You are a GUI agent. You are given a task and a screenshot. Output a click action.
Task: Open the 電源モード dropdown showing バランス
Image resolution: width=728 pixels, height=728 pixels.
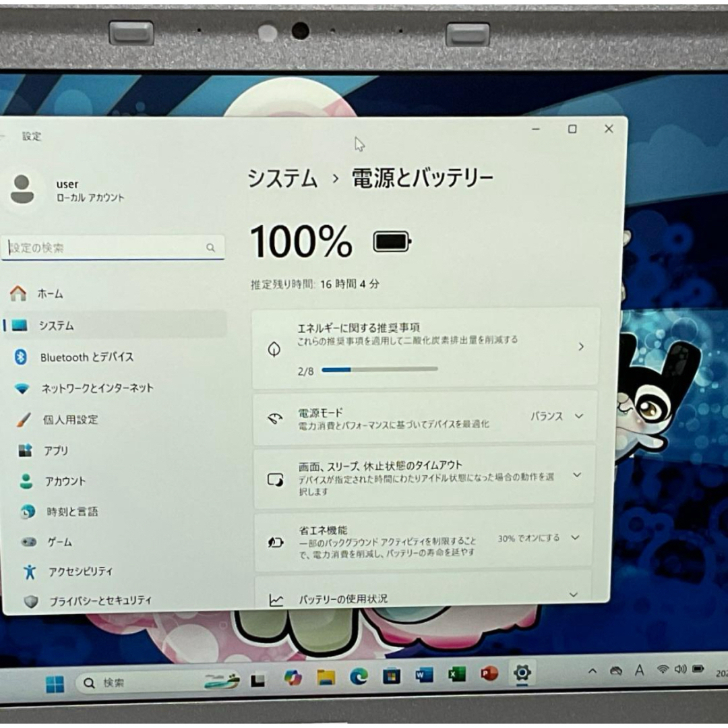coord(557,416)
